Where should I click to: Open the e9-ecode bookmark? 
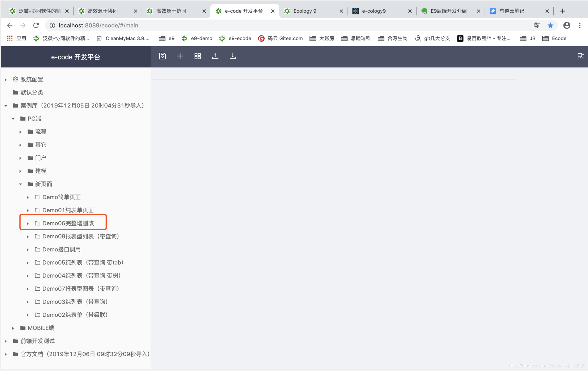pos(235,38)
